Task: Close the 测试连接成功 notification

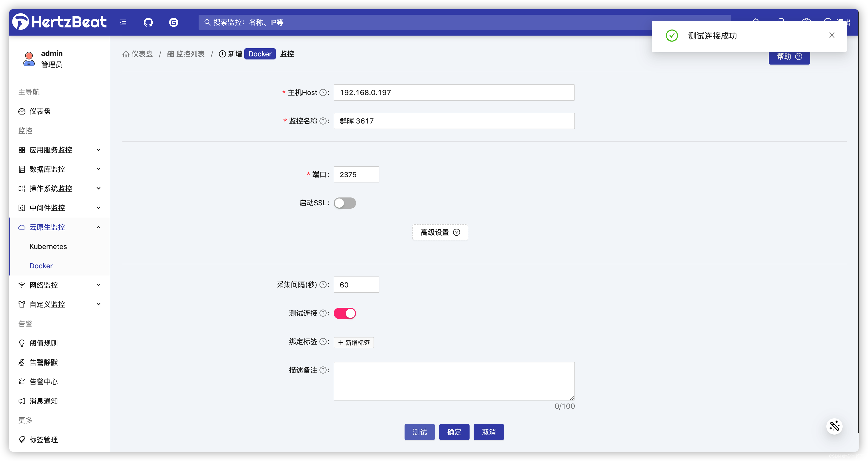Action: [x=832, y=35]
